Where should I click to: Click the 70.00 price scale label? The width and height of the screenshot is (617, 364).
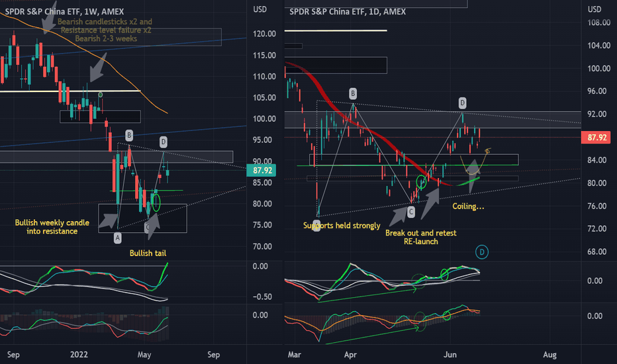coord(262,247)
